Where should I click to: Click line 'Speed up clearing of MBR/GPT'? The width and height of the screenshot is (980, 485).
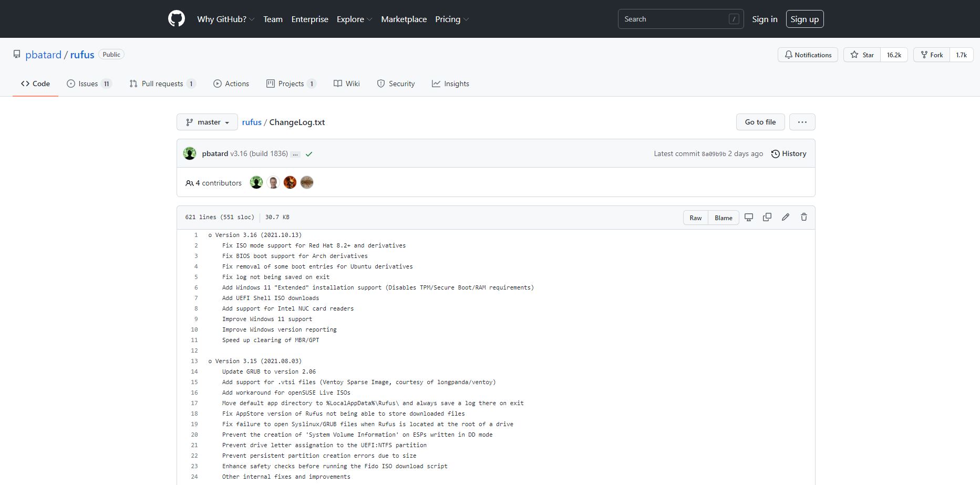(x=271, y=340)
